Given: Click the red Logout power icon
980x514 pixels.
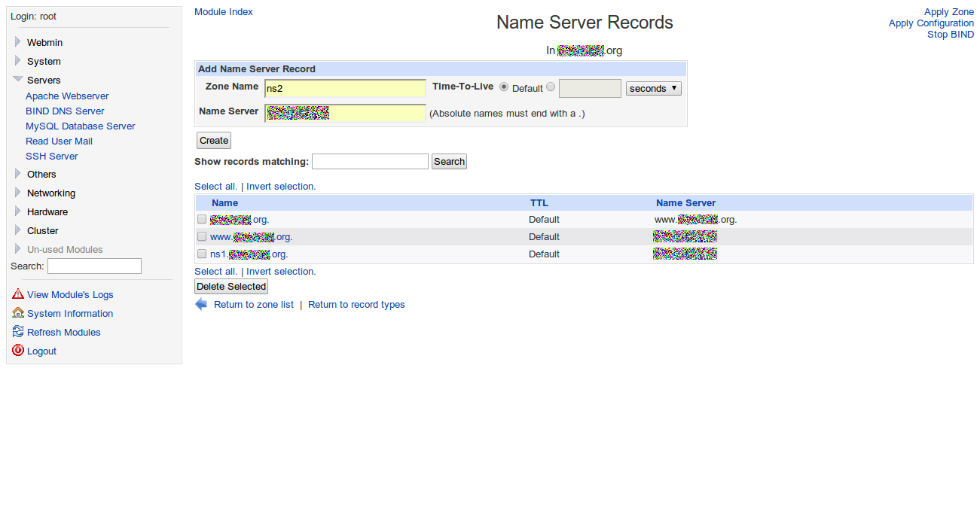Looking at the screenshot, I should click(x=18, y=351).
